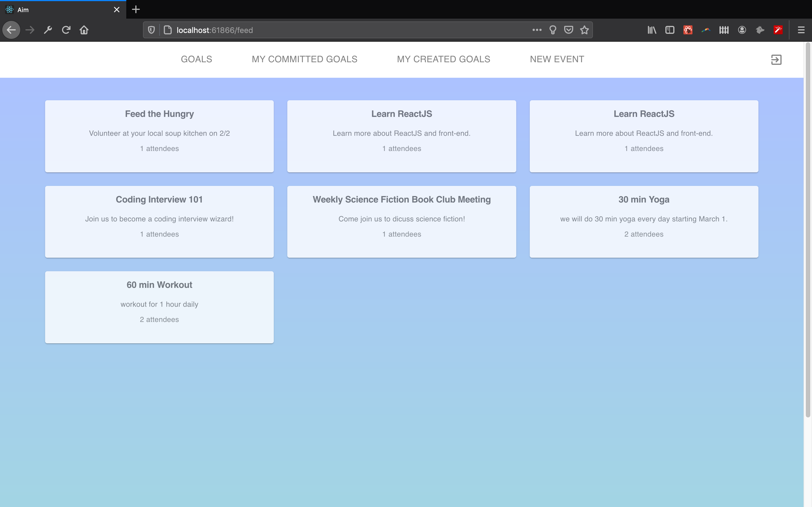Screen dimensions: 812x507
Task: Open a new browser tab
Action: click(136, 9)
